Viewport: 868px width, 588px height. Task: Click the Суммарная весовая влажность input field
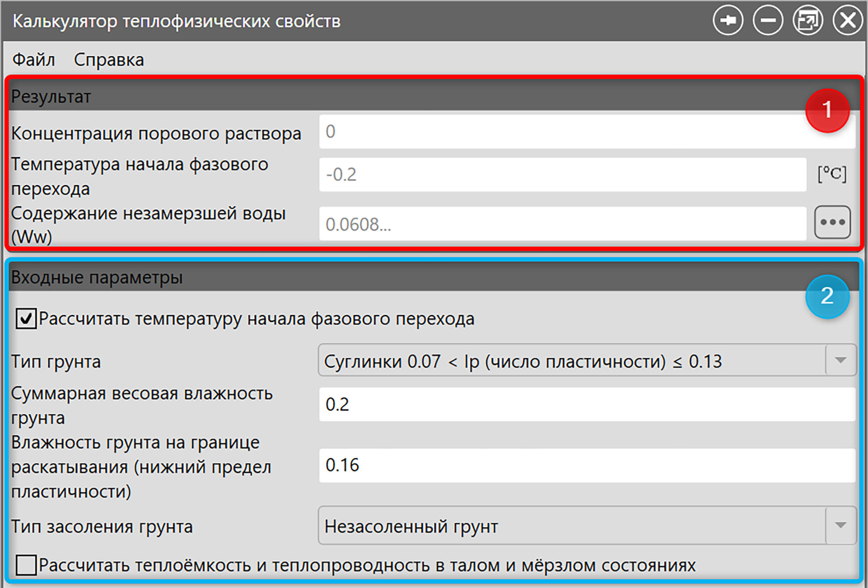click(x=587, y=404)
